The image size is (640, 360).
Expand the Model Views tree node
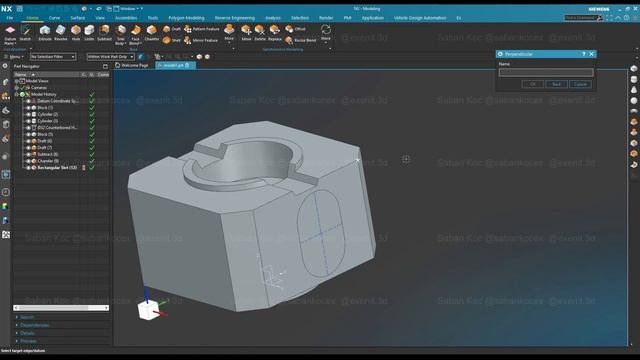(16, 81)
